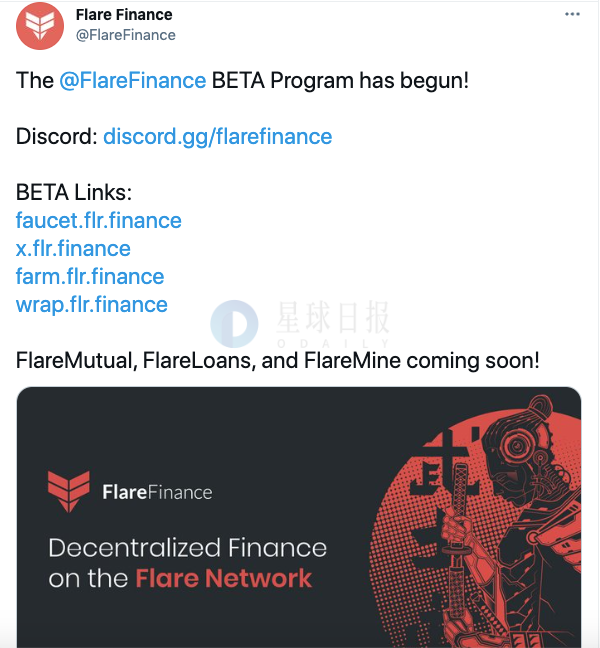Viewport: 600px width, 648px height.
Task: Click the Flare Finance profile avatar
Action: point(40,26)
